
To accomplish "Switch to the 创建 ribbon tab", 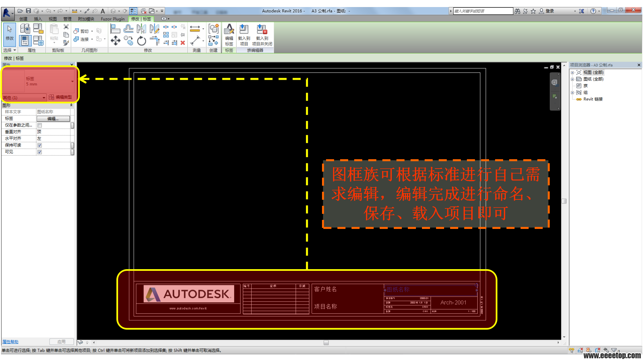I will pyautogui.click(x=23, y=19).
